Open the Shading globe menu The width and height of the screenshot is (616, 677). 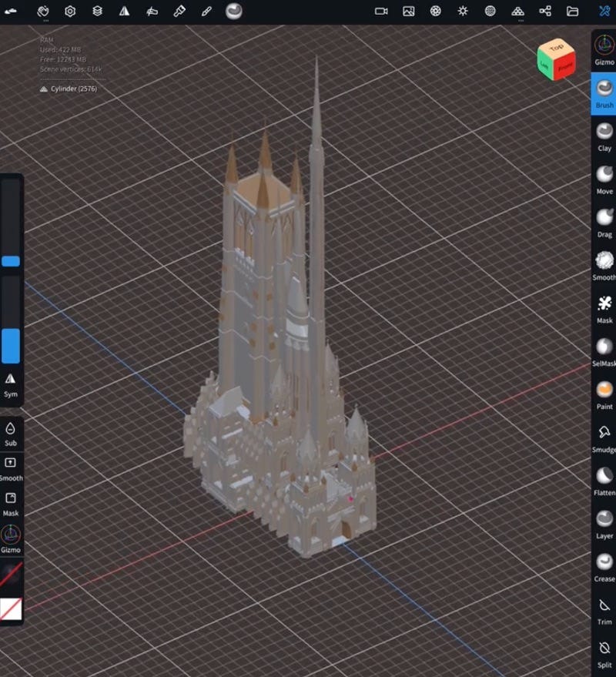click(490, 12)
